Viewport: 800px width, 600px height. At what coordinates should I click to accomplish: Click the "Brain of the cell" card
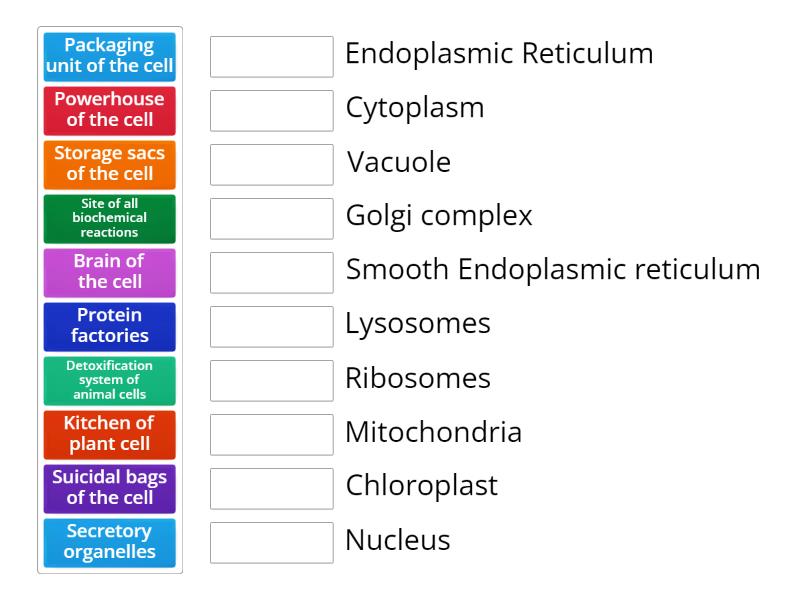click(109, 272)
